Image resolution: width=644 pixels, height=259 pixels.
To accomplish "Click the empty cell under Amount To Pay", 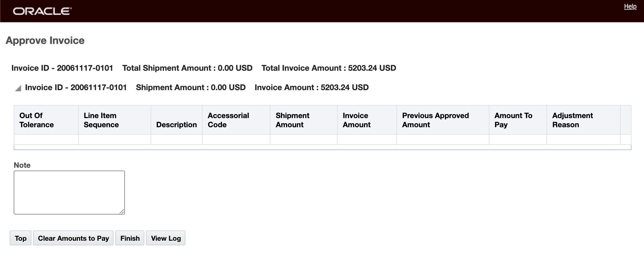I will point(518,139).
